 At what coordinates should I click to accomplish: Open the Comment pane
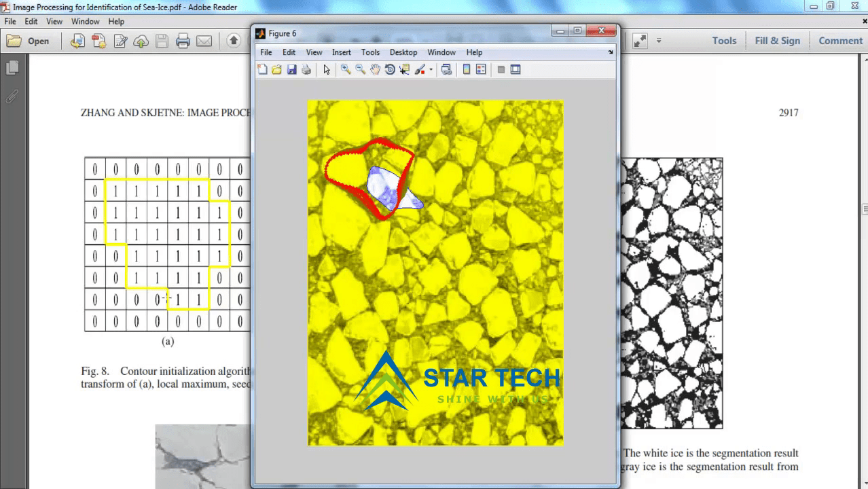coord(839,40)
